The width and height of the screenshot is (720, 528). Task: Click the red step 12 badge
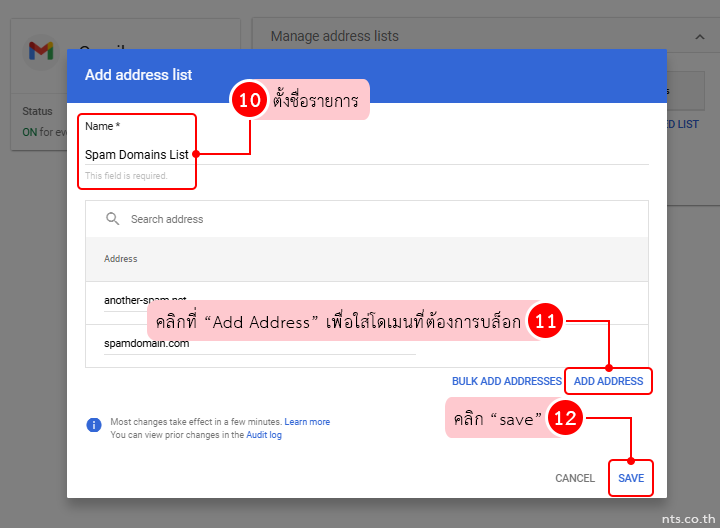(565, 419)
